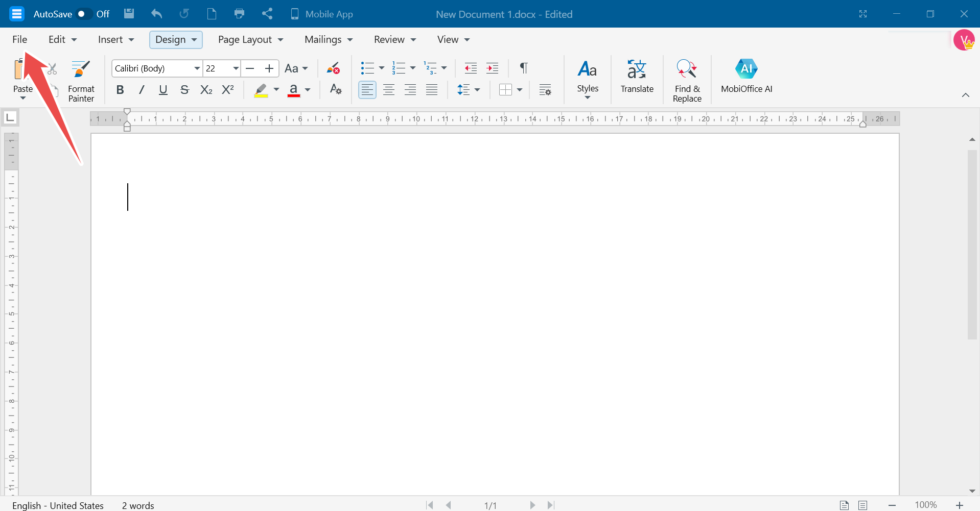Open paragraph settings icon

545,90
